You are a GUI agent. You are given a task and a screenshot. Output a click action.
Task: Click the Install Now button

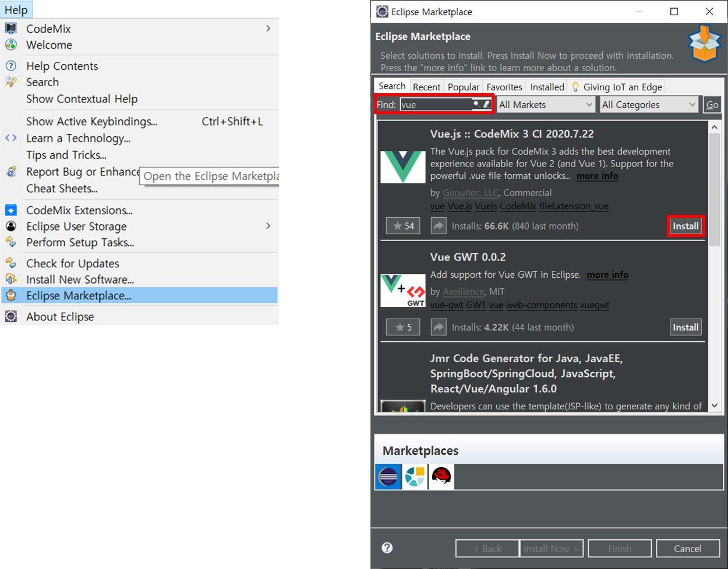(550, 549)
